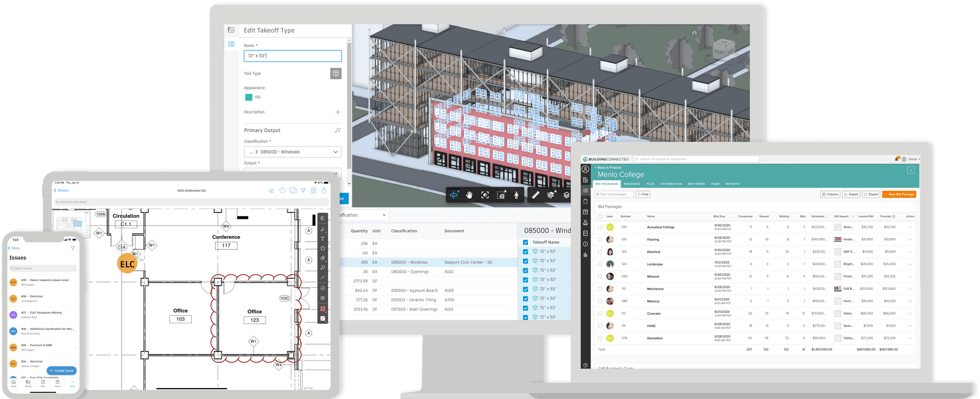Click the fit-to-view icon in 3D viewer toolbar
980x399 pixels.
(485, 195)
